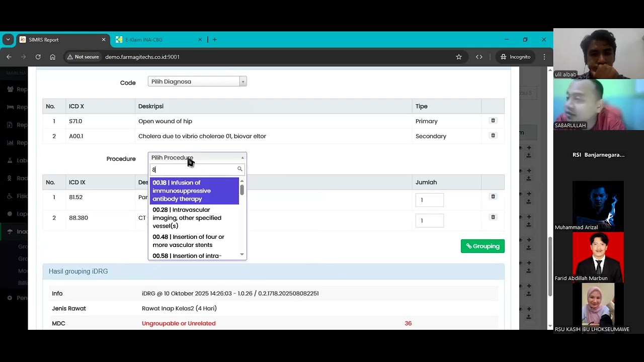644x362 pixels.
Task: Click the 'Hasil grouping iDRG' panel header
Action: [273, 271]
